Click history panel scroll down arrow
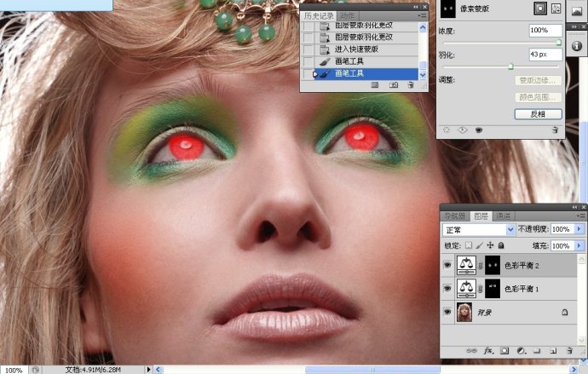 pyautogui.click(x=423, y=75)
